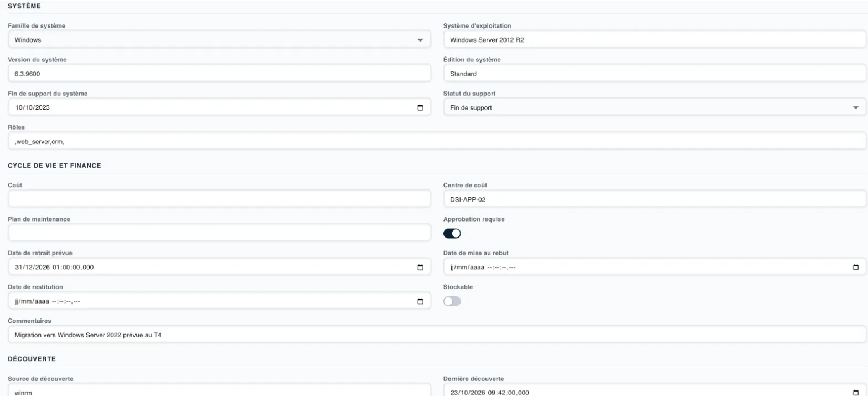Click the Rôles input field

[x=437, y=141]
